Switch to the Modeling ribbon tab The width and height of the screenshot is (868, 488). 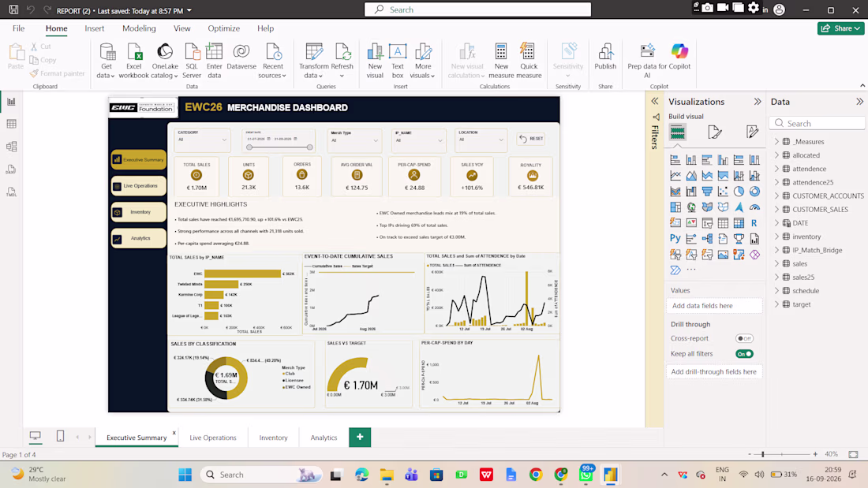click(x=139, y=28)
